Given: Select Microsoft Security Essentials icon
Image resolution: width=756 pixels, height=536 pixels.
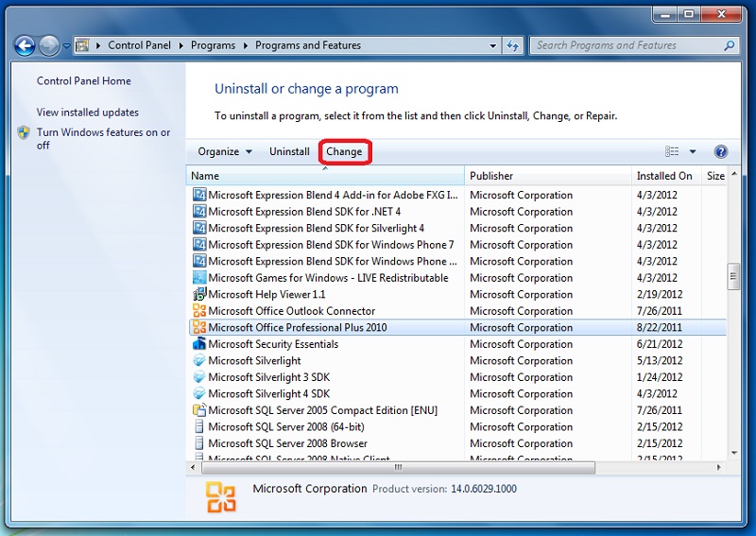Looking at the screenshot, I should [x=199, y=344].
